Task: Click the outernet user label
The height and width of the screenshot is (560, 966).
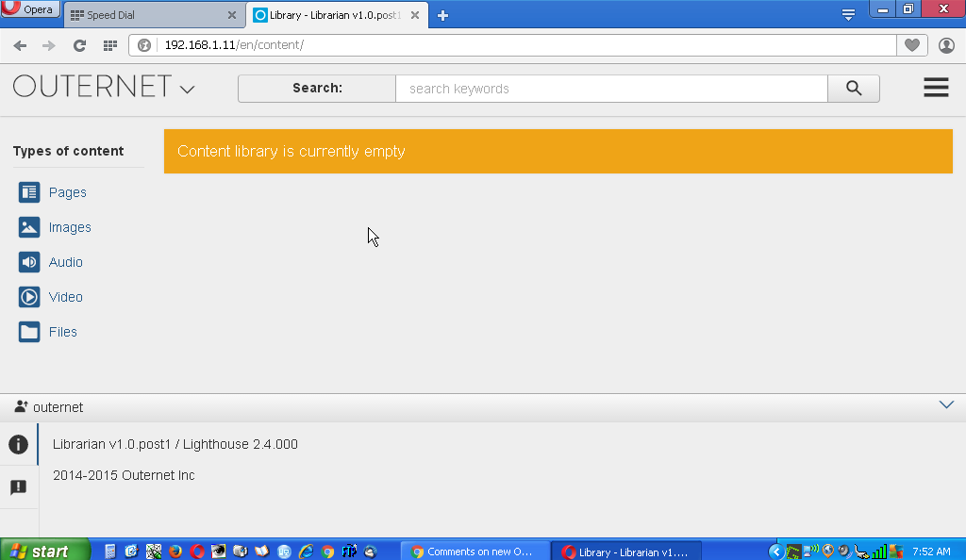Action: (58, 407)
